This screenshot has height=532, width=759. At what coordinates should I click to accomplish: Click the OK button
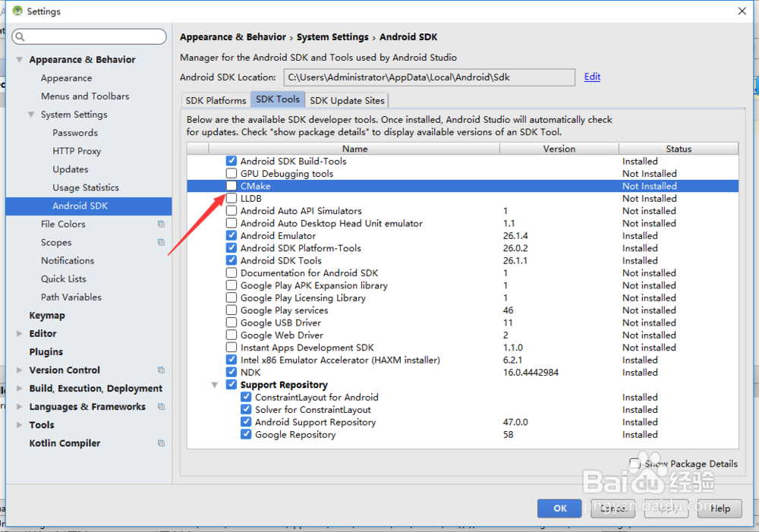(x=559, y=508)
